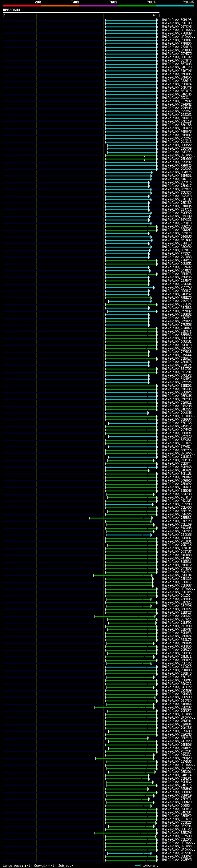
Task: Select the label UniRef100_Q6K666
Action: [x=177, y=159]
